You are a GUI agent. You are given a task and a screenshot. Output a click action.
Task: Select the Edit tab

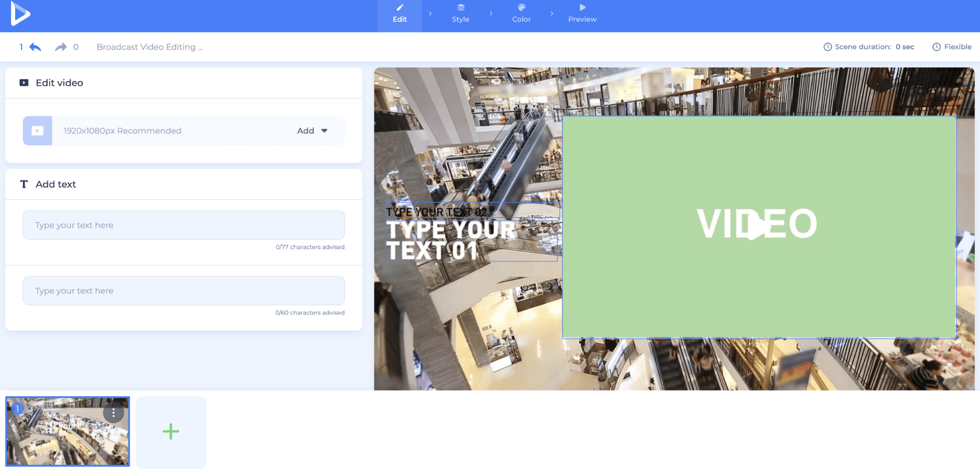click(400, 14)
